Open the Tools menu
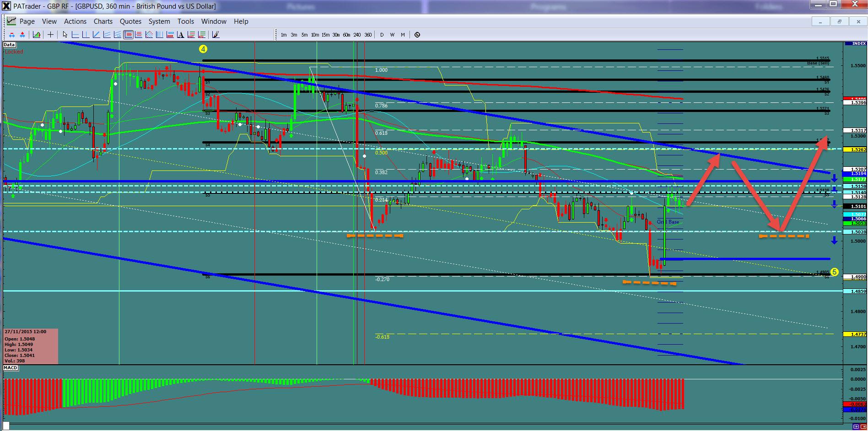Image resolution: width=868 pixels, height=431 pixels. pos(186,21)
